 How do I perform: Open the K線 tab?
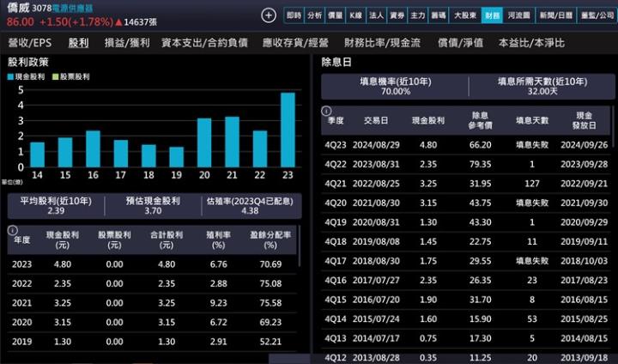coord(355,15)
